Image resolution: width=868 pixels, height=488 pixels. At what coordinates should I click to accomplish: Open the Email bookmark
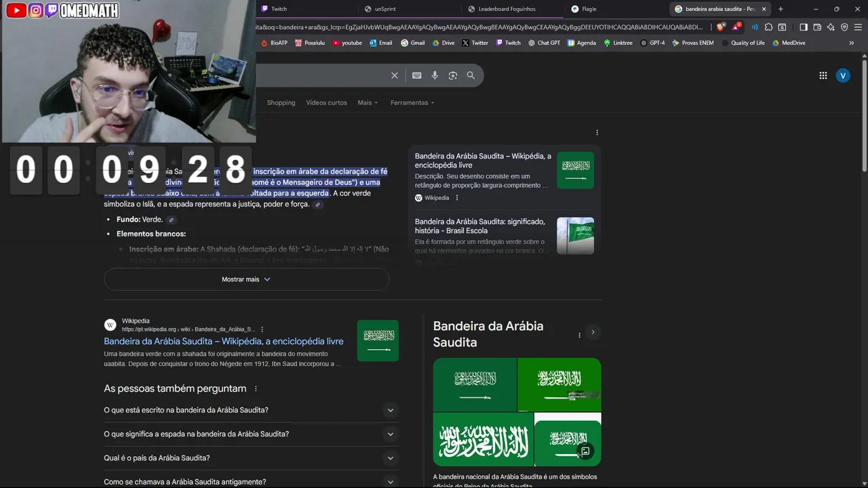tap(380, 43)
